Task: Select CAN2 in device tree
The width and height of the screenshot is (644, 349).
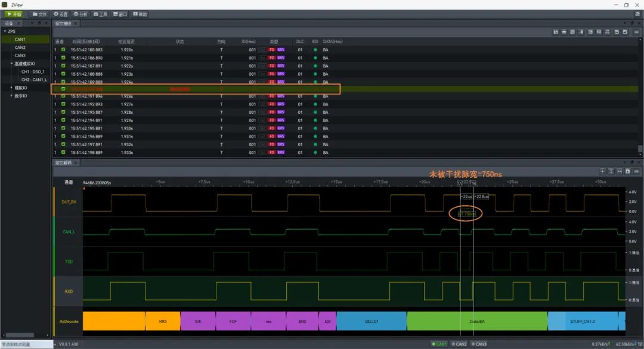Action: (x=20, y=48)
